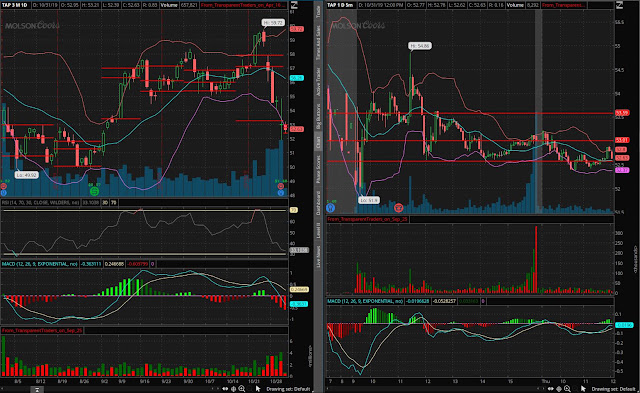Click the MACD study label on daily chart
The image size is (640, 393).
click(39, 264)
